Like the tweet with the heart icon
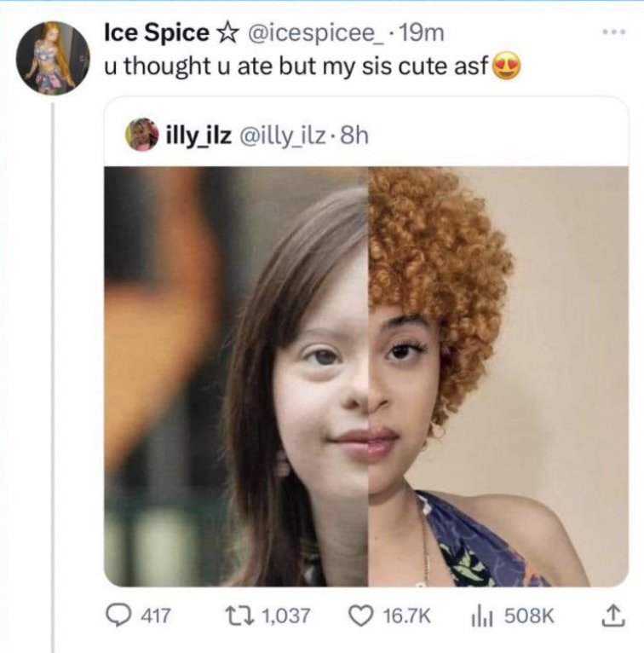644x653 pixels. (x=360, y=616)
